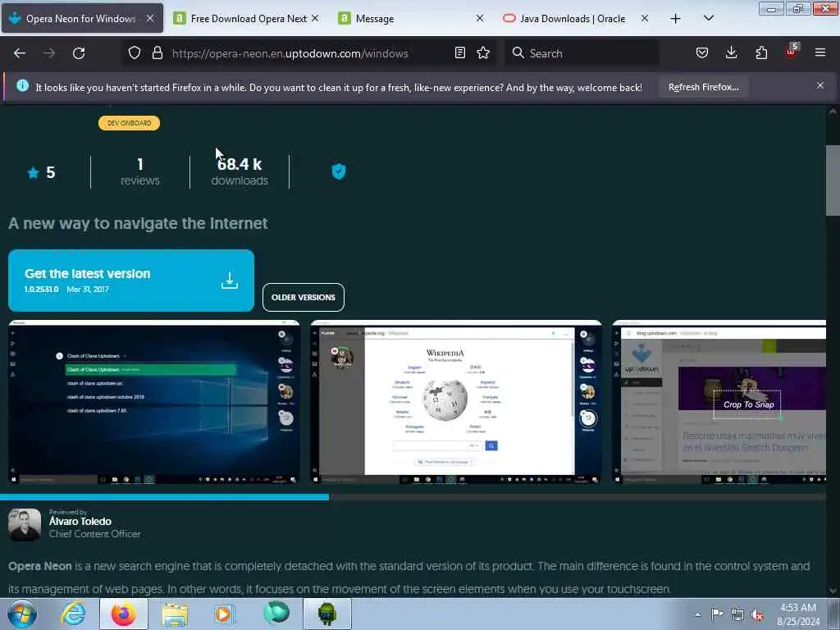
Task: Close the Message tab
Action: point(480,19)
